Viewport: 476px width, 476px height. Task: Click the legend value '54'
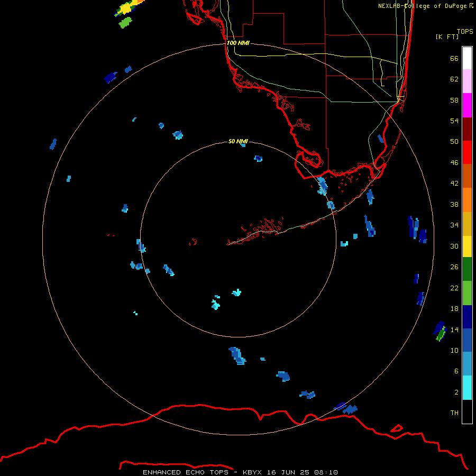coord(454,121)
